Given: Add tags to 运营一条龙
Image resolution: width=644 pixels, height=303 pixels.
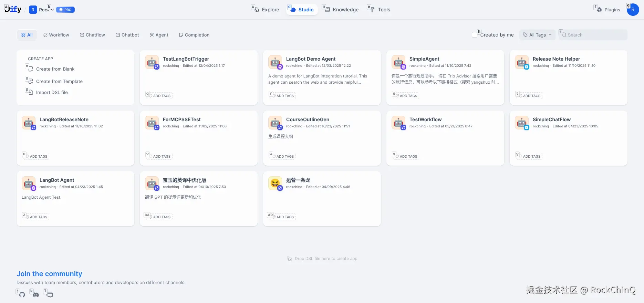Looking at the screenshot, I should pyautogui.click(x=282, y=217).
